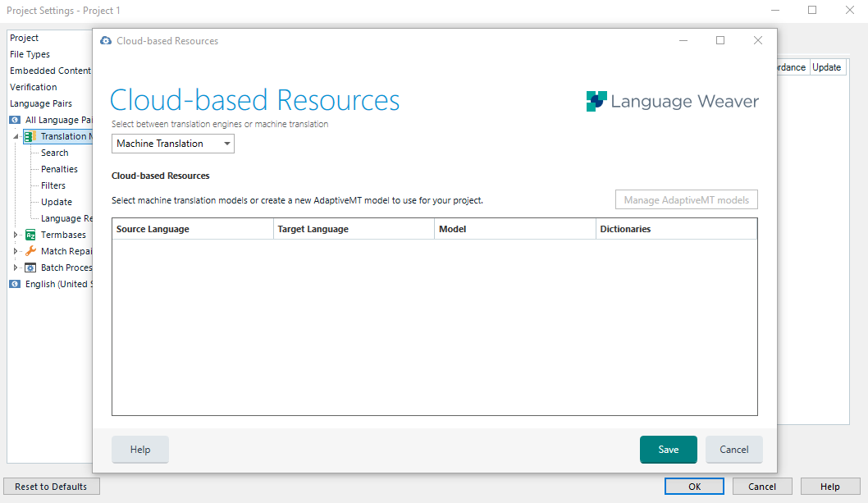
Task: Click the cloud icon in dialog title bar
Action: click(x=106, y=40)
